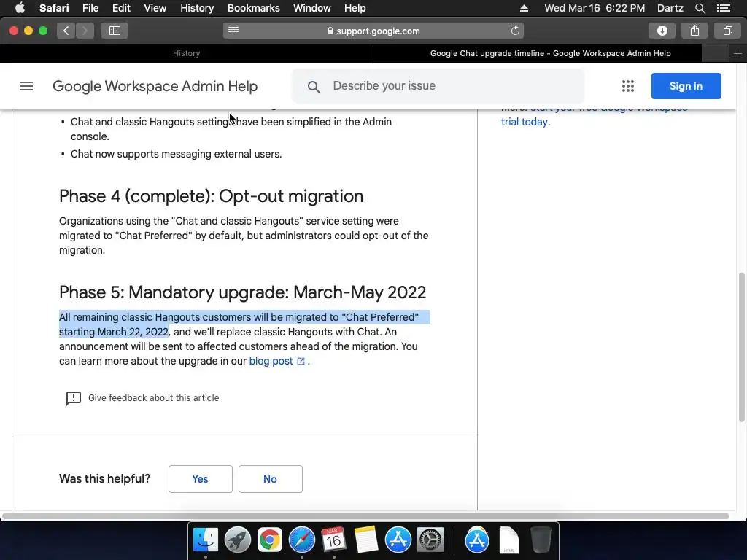Open Spotlight search in menu bar
Screen dimensions: 747x560
[x=700, y=8]
